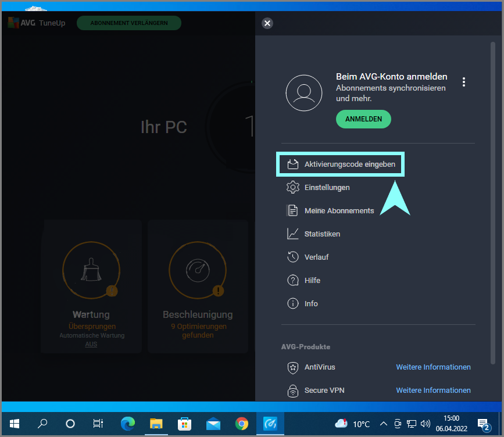The height and width of the screenshot is (437, 504).
Task: Click the Statistiken chart icon
Action: [x=293, y=234]
